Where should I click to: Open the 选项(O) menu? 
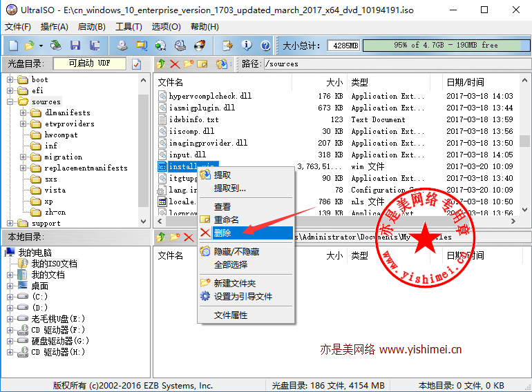tap(166, 27)
